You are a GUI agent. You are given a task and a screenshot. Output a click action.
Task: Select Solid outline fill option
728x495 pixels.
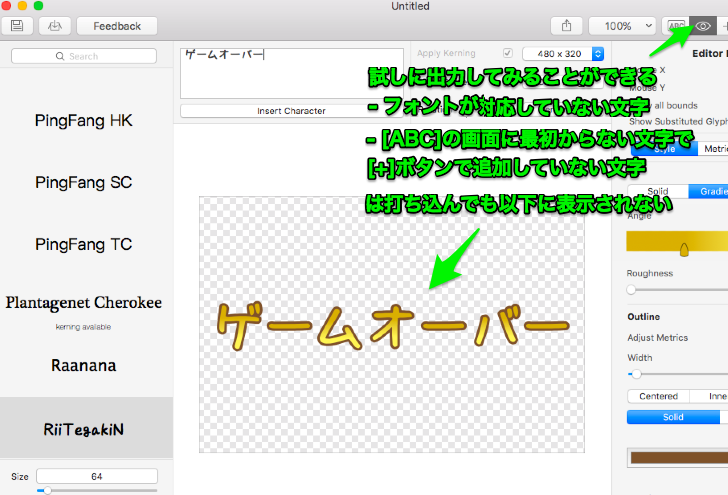coord(673,417)
